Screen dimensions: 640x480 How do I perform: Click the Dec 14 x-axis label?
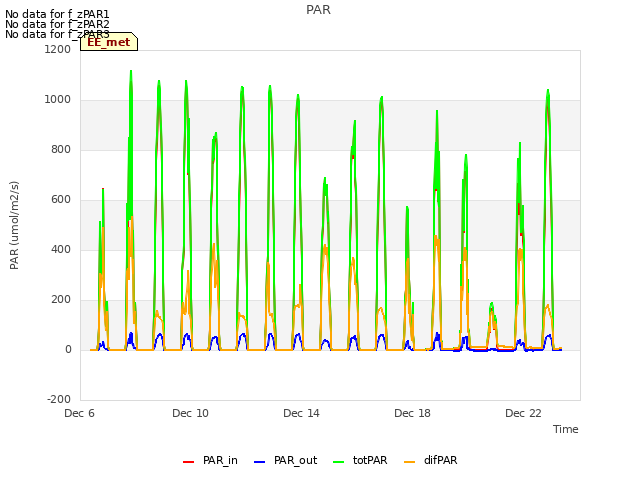(301, 413)
